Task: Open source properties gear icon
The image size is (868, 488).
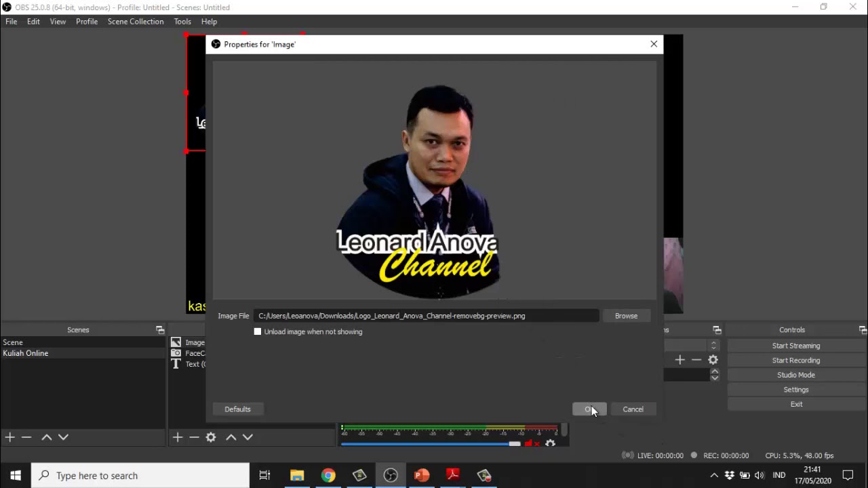Action: coord(211,437)
